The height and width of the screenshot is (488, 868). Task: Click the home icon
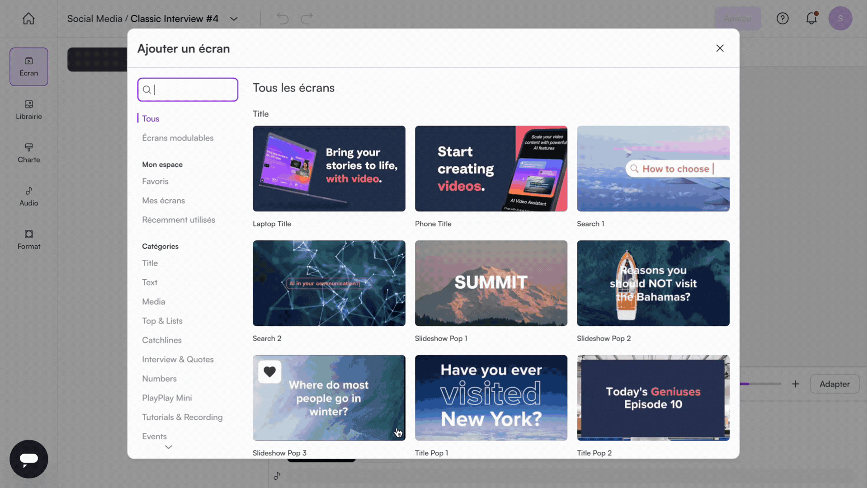(28, 19)
